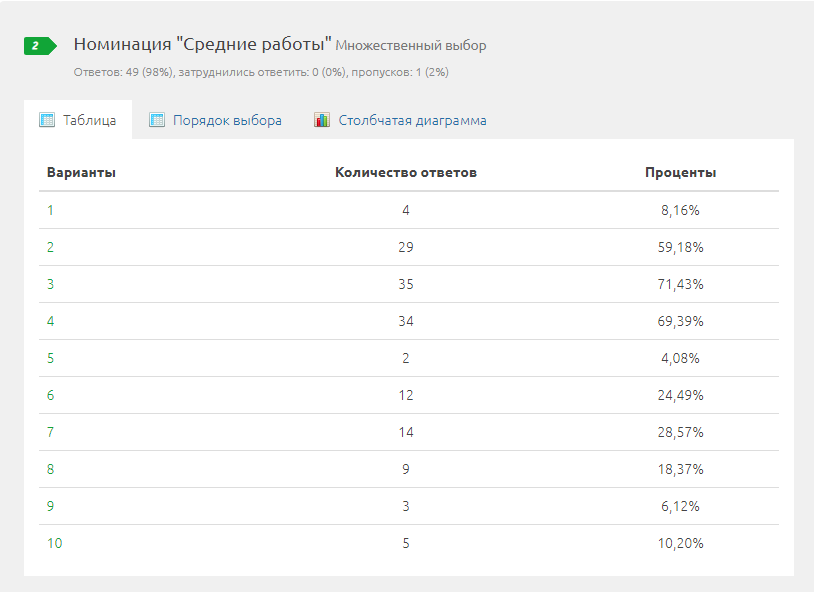Select variant 1 in the table
This screenshot has height=592, width=814.
[50, 211]
